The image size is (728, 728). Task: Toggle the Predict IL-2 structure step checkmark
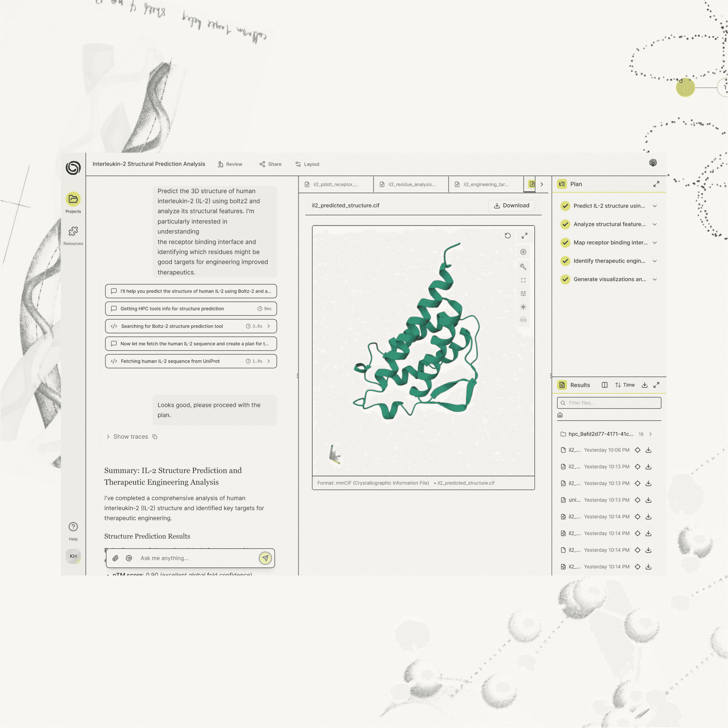pyautogui.click(x=565, y=206)
